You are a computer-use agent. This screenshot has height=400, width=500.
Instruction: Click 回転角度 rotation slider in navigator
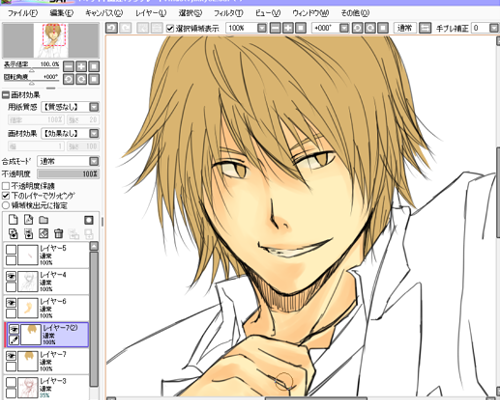pos(32,82)
